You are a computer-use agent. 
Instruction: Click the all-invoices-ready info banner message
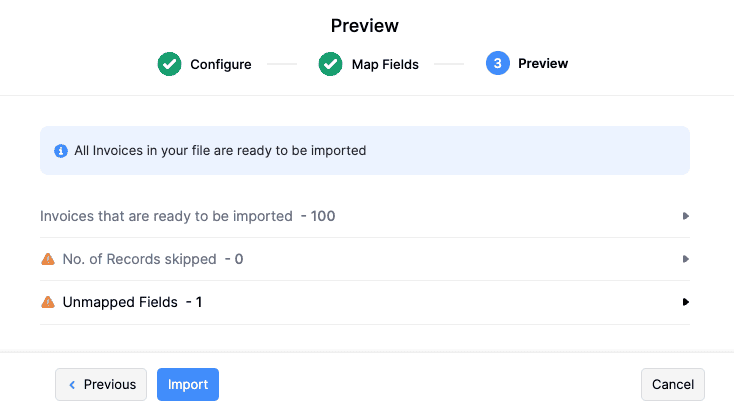220,151
